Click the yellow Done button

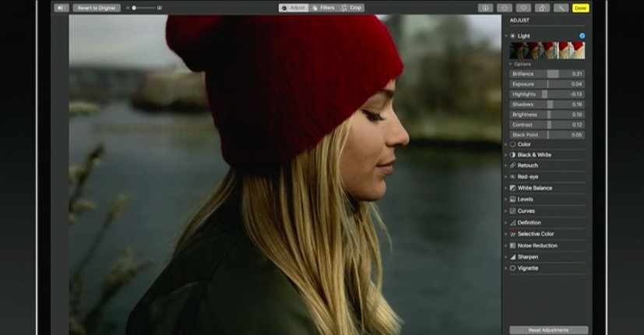coord(580,8)
